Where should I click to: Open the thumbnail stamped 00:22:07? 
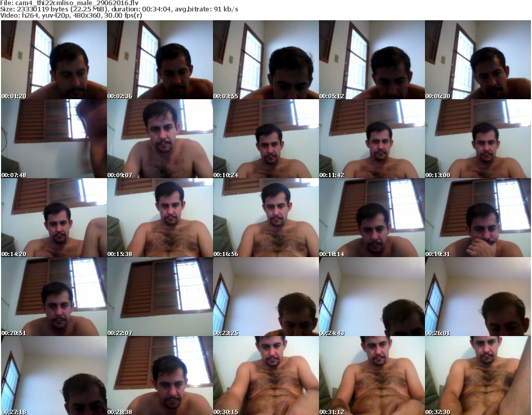(160, 297)
